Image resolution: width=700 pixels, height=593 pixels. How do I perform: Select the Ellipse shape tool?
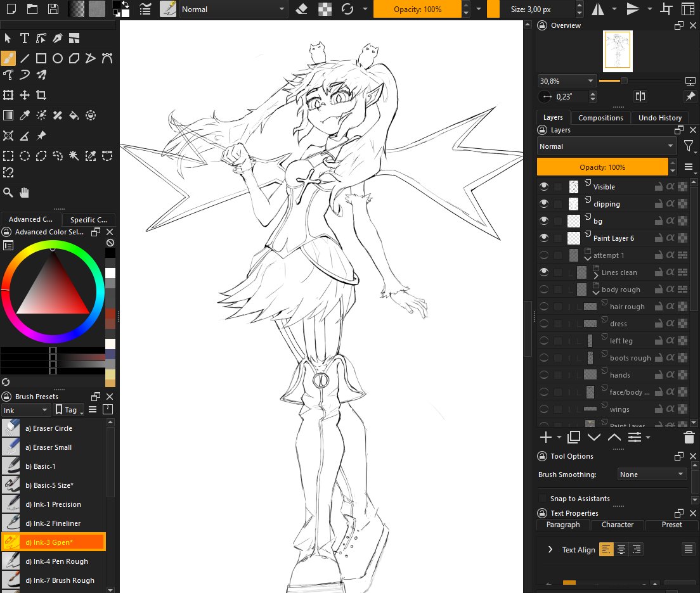point(58,58)
